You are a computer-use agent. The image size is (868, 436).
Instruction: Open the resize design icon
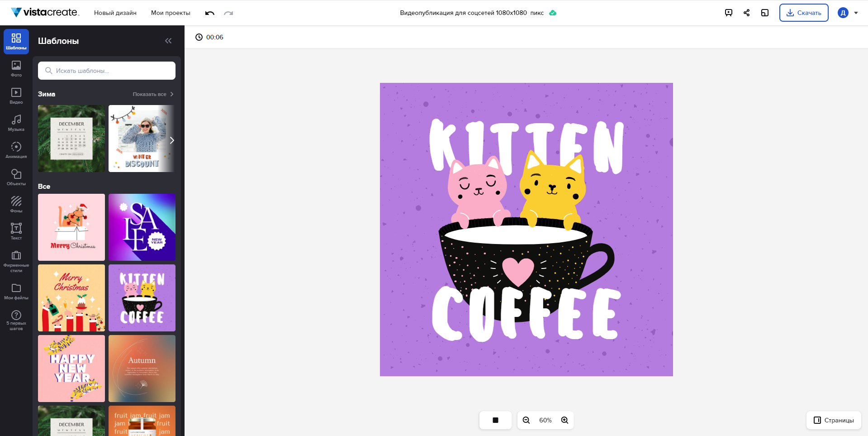765,13
